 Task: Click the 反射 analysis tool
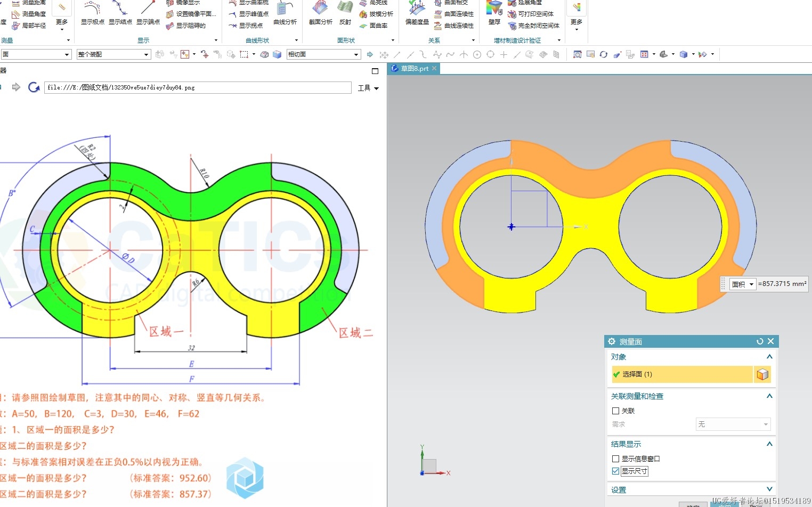point(345,13)
